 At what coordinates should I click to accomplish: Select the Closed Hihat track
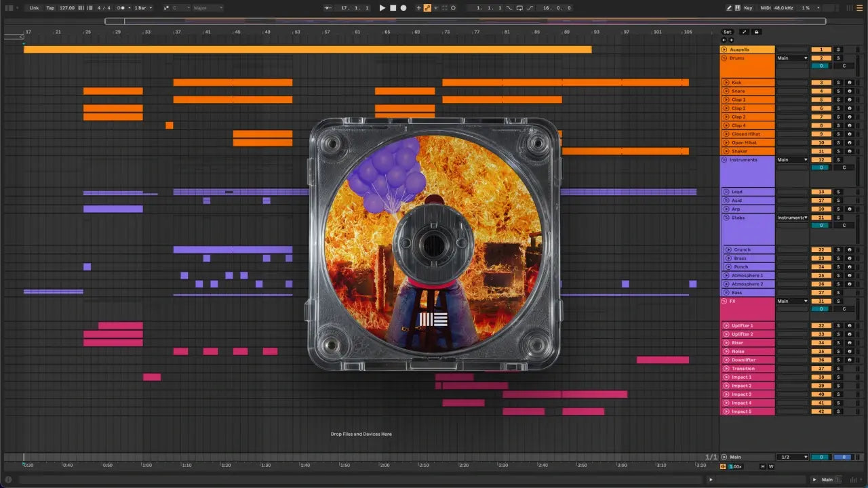tap(749, 134)
